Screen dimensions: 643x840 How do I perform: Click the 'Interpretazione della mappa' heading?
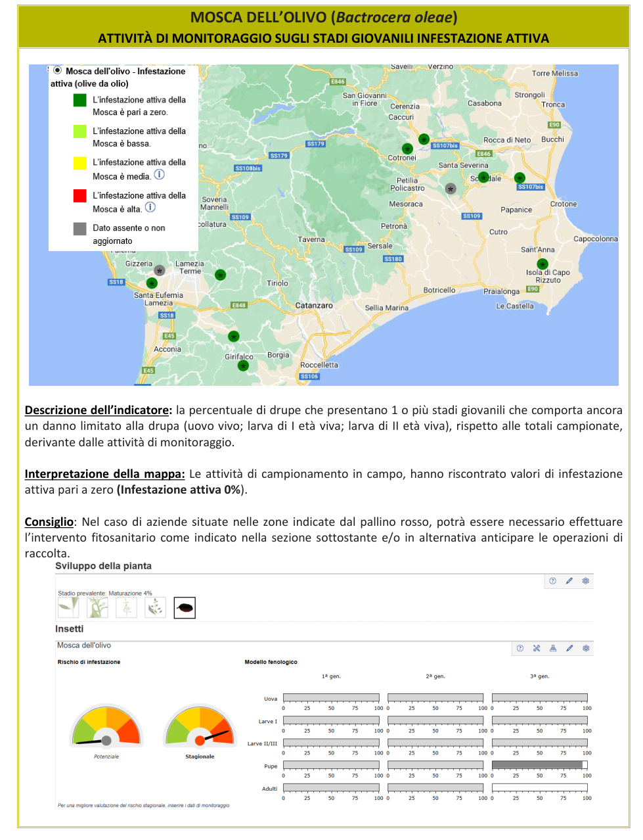point(105,474)
